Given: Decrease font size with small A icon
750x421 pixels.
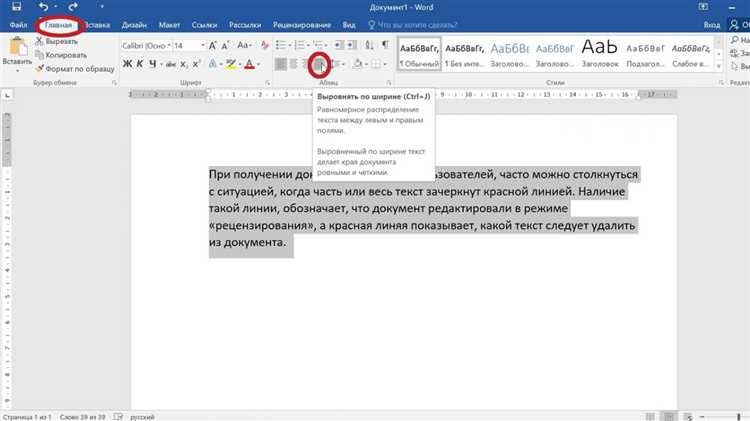Looking at the screenshot, I should (225, 45).
